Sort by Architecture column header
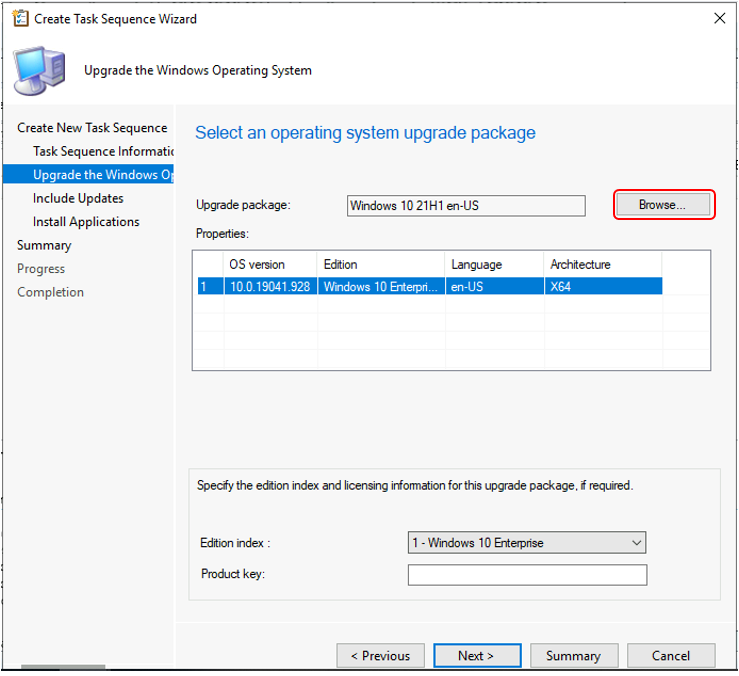The width and height of the screenshot is (739, 676). [x=603, y=264]
